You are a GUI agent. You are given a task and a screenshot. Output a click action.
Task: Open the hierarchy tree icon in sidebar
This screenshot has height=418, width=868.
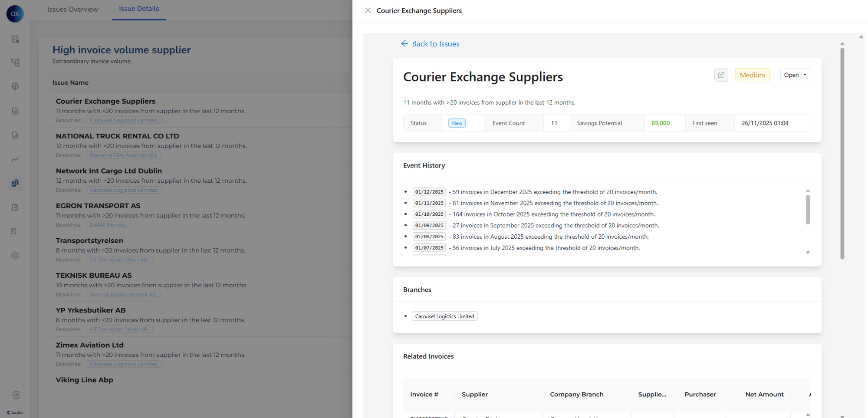15,63
